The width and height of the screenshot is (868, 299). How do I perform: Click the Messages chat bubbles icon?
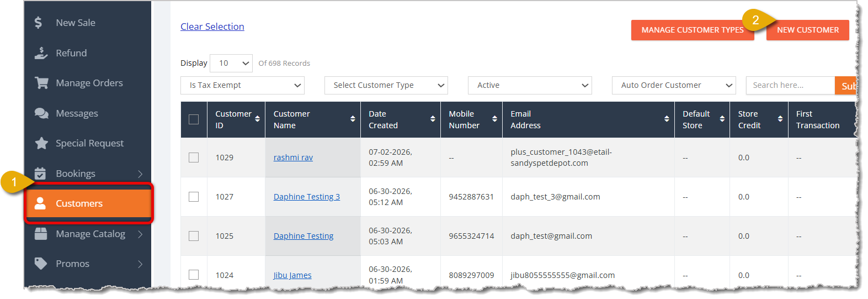coord(41,113)
